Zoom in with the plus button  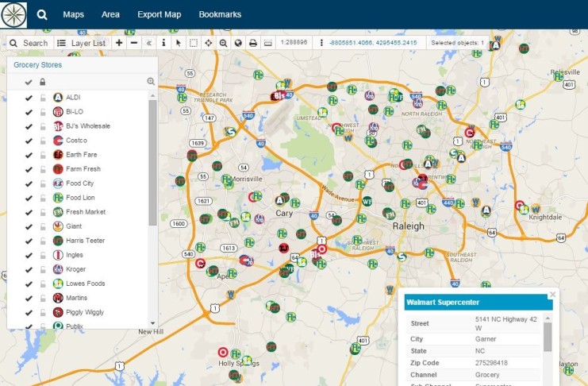click(119, 43)
